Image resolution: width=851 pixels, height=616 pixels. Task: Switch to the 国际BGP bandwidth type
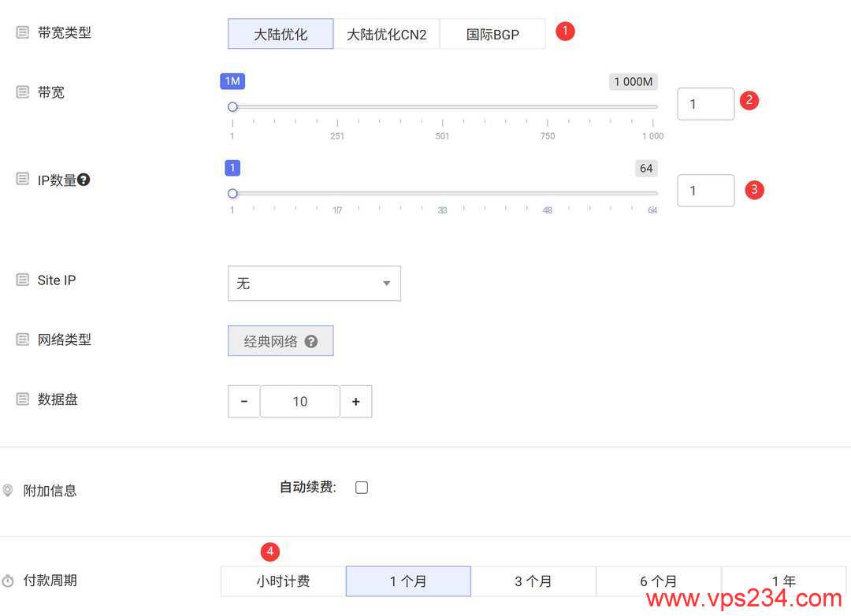click(x=492, y=33)
